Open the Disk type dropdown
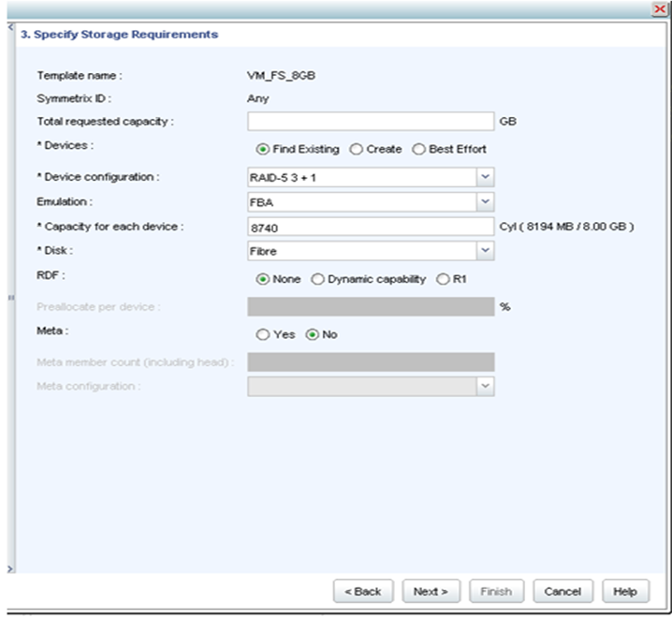Viewport: 672px width, 619px height. click(x=485, y=251)
